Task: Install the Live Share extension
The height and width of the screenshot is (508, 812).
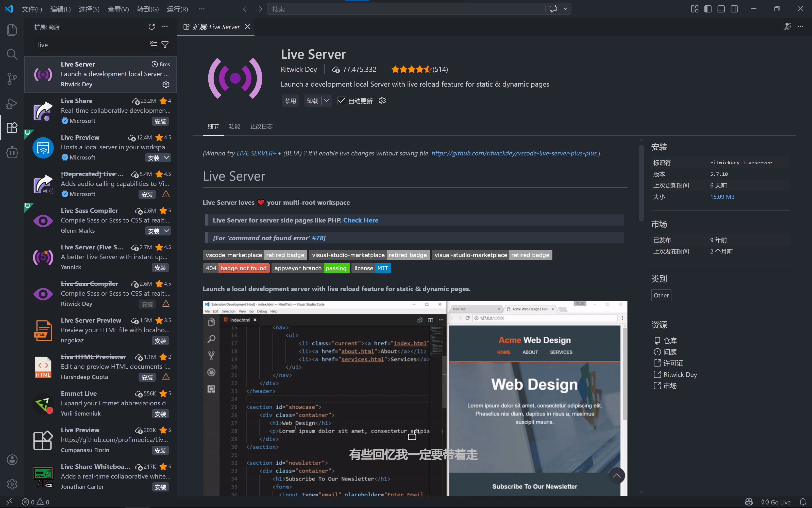Action: (160, 121)
